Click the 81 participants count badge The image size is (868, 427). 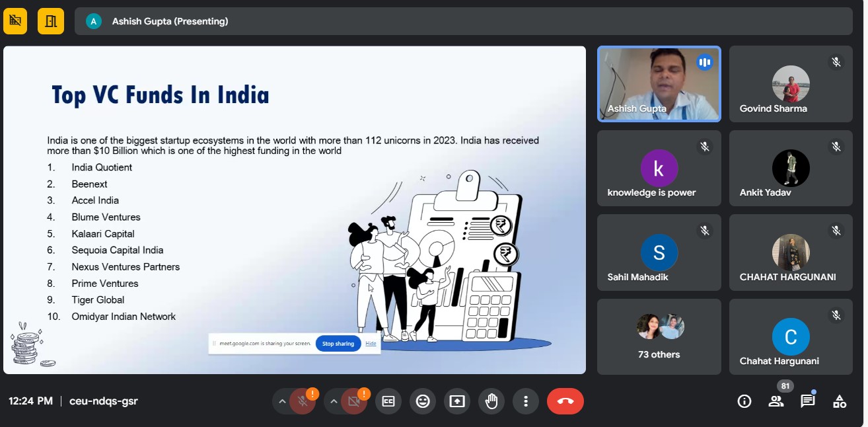coord(785,386)
